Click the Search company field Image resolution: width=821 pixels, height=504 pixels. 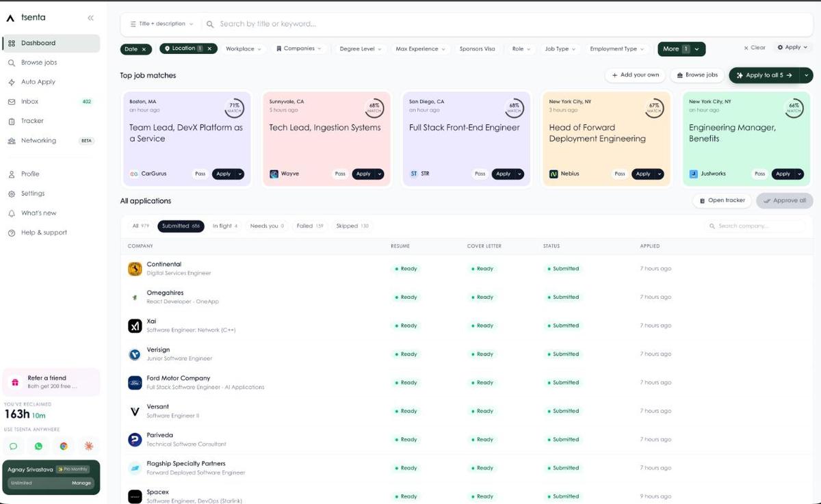(755, 226)
